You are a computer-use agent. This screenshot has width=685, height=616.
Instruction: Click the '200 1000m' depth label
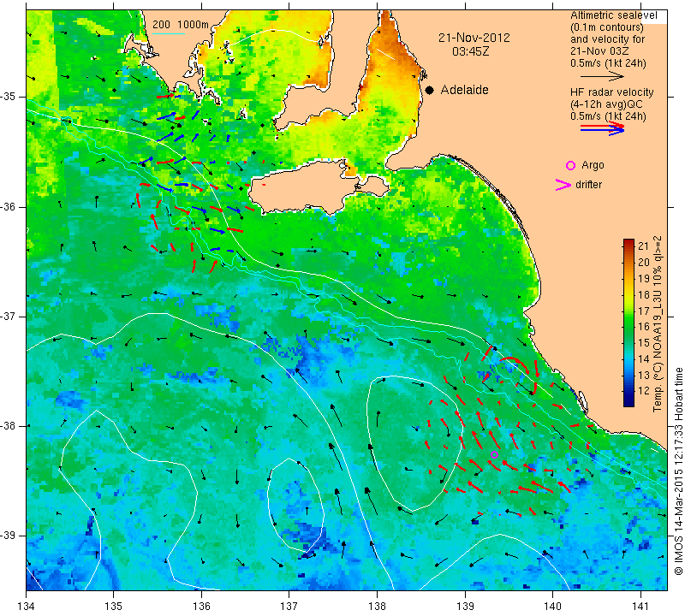(181, 25)
